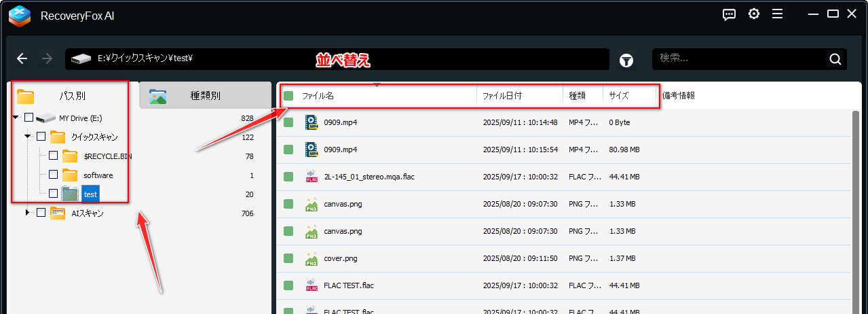Open the feedback chat bubble icon

729,14
